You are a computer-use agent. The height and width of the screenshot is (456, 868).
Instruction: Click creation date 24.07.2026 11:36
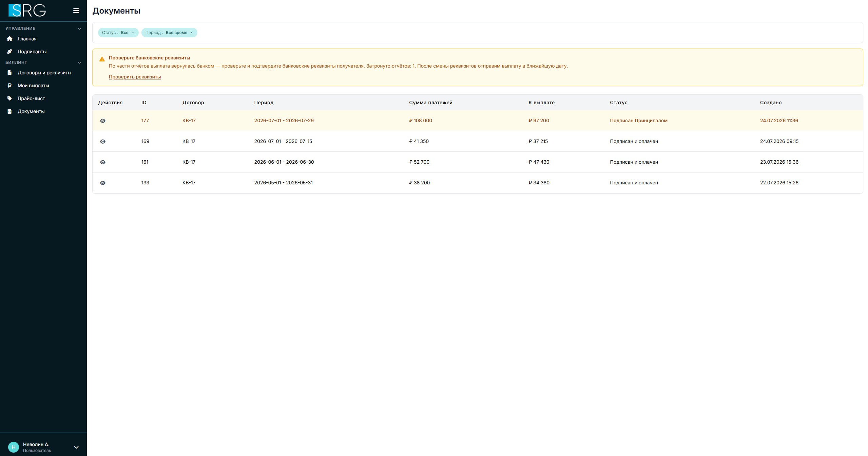click(779, 121)
